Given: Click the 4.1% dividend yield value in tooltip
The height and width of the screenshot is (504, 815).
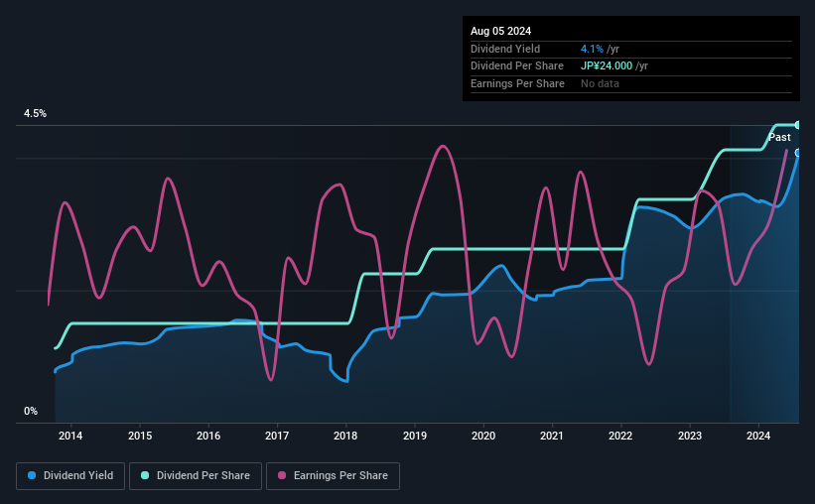Looking at the screenshot, I should tap(592, 49).
